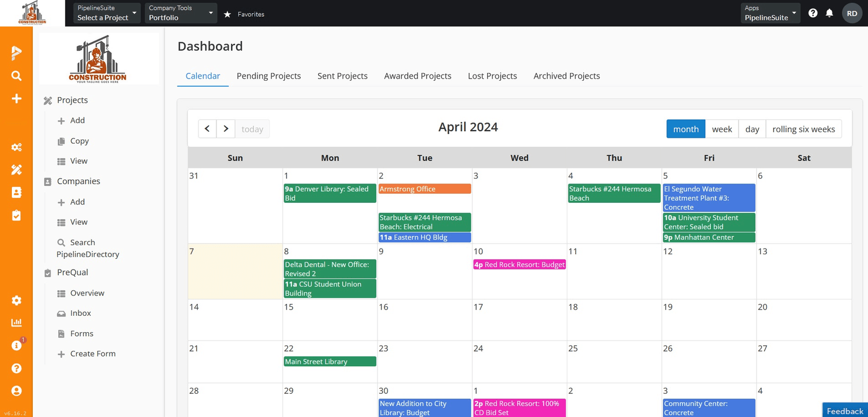868x417 pixels.
Task: Open the Select a Project dropdown
Action: pyautogui.click(x=107, y=13)
